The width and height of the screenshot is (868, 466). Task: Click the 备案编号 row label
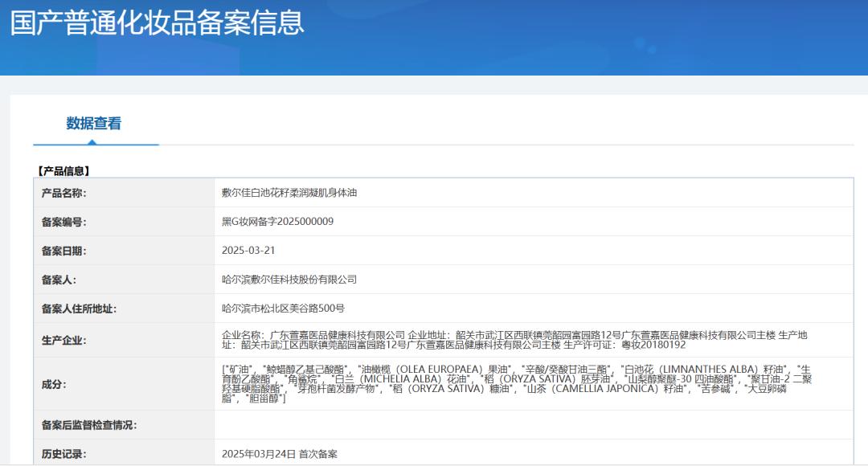pyautogui.click(x=64, y=222)
